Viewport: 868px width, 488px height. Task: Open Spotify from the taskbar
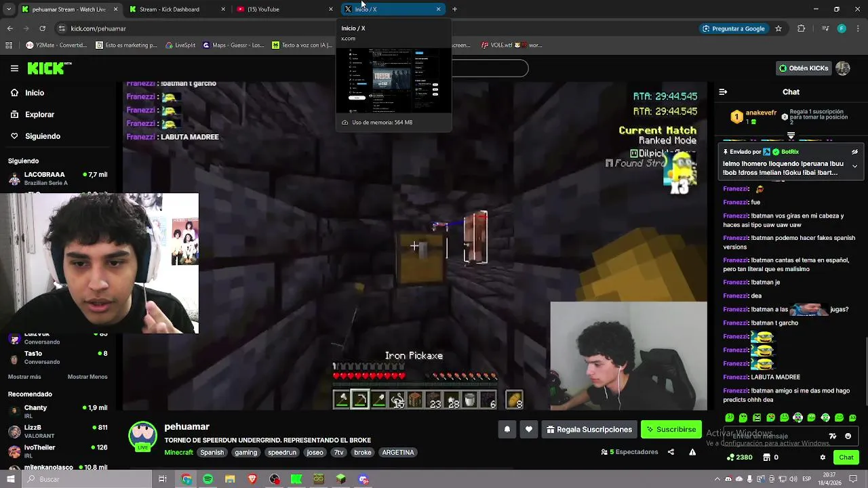(208, 479)
